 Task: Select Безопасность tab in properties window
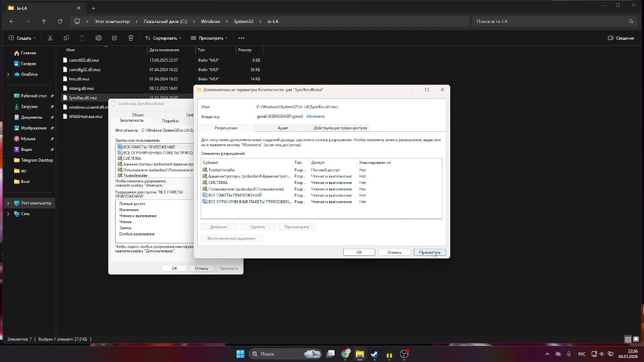point(131,121)
